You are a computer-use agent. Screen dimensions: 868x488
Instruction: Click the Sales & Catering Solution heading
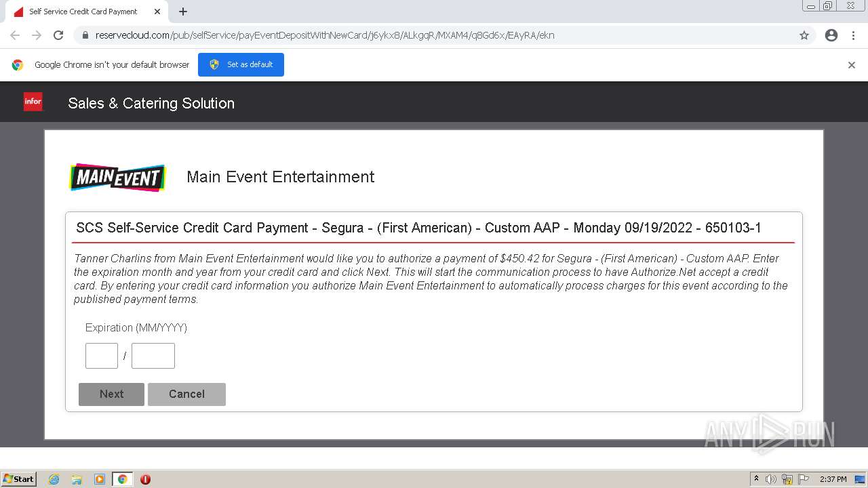[x=151, y=103]
